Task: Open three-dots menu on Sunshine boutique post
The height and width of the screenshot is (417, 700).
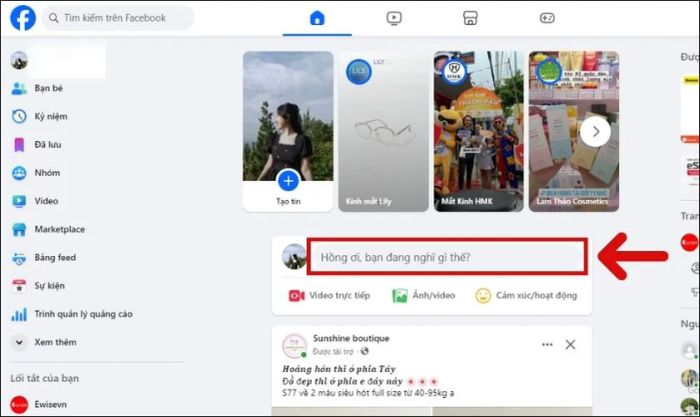Action: coord(547,344)
